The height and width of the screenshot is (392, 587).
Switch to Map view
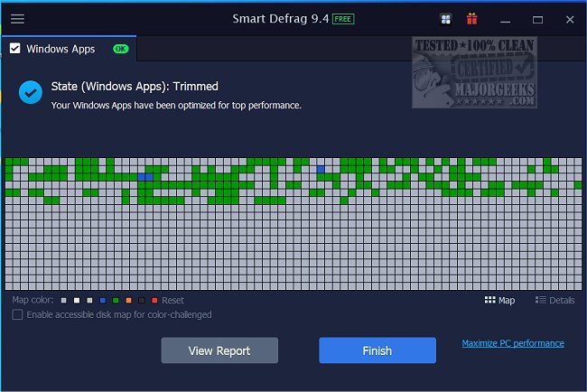[499, 300]
